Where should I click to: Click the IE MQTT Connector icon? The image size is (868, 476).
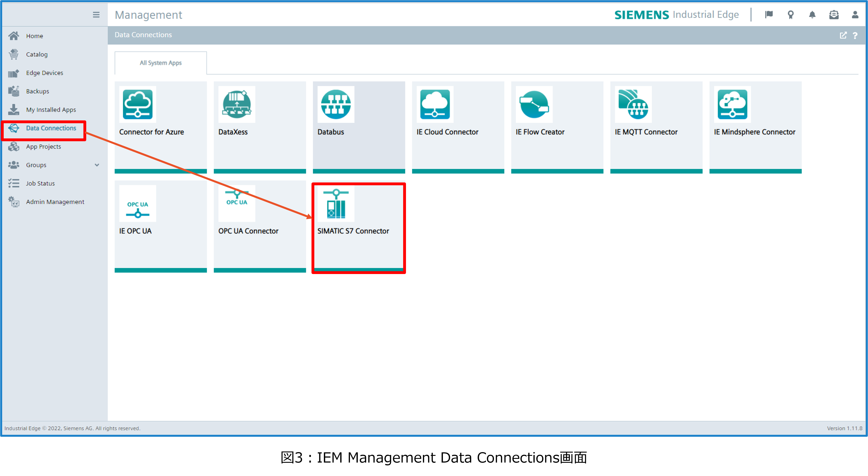(x=633, y=104)
